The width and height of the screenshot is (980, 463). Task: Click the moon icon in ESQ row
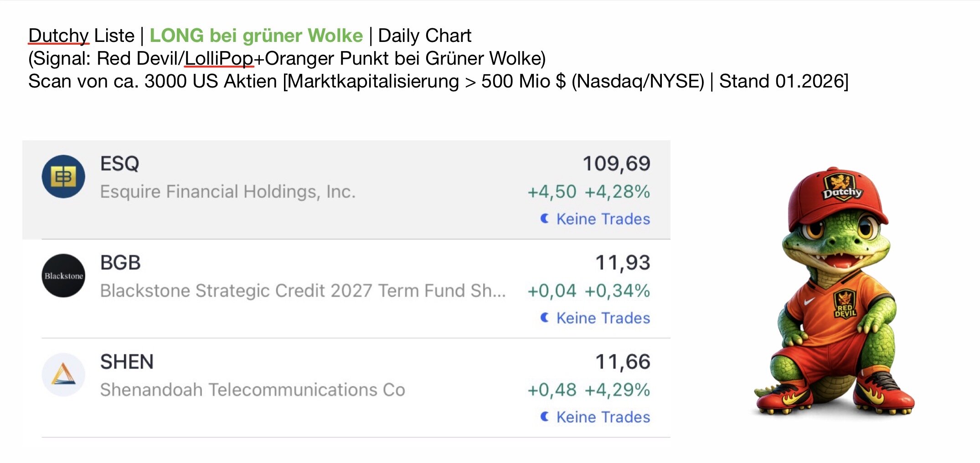click(x=544, y=219)
